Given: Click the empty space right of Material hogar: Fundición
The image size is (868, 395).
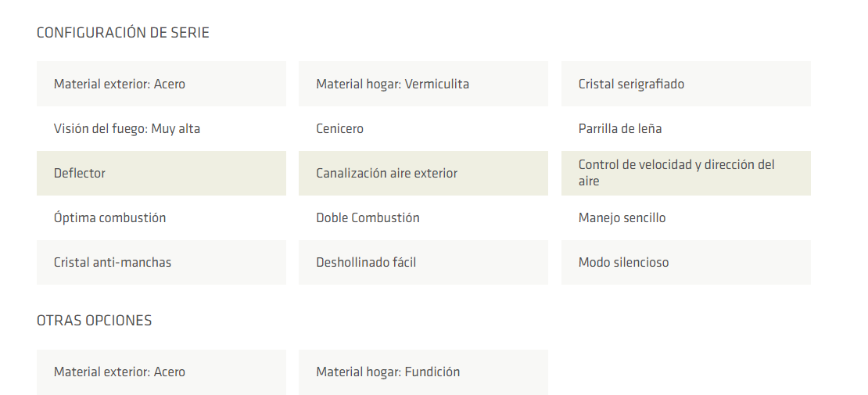Looking at the screenshot, I should tap(686, 372).
